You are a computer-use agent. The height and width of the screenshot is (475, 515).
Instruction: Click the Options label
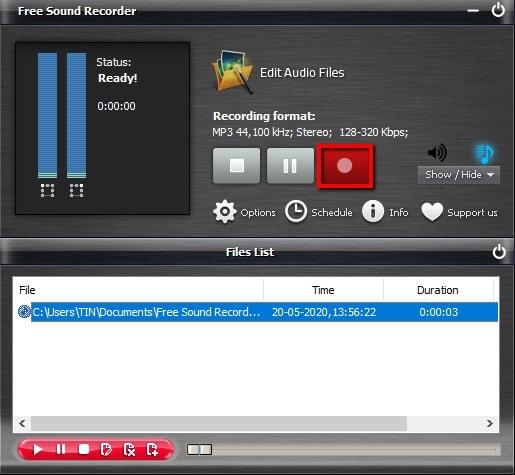(x=258, y=213)
